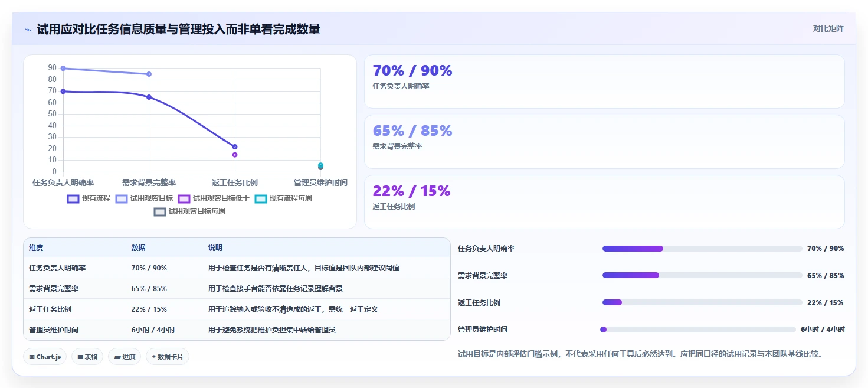This screenshot has height=388, width=868.
Task: Open the 65% / 85% data card
Action: pos(604,142)
